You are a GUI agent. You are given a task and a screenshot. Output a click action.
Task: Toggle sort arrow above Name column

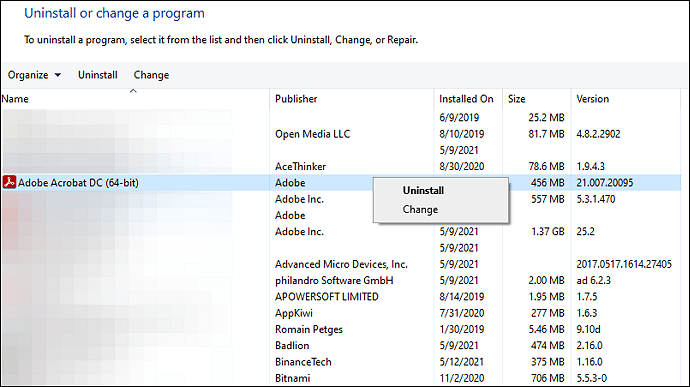click(133, 91)
